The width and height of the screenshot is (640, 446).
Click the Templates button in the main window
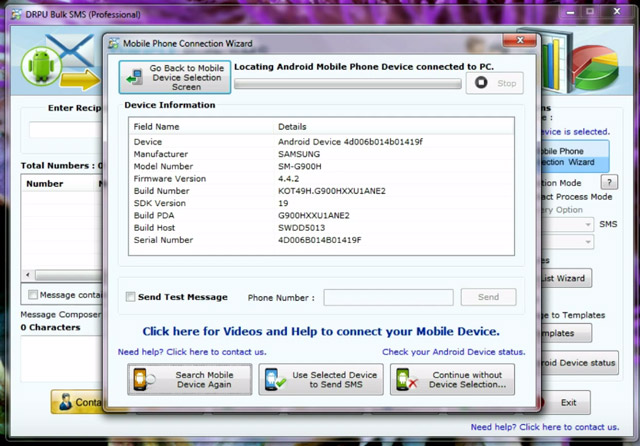point(567,333)
